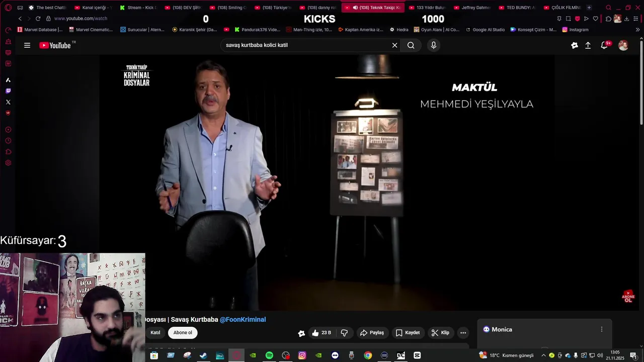Open Monica panel options menu
The image size is (644, 362).
(601, 329)
